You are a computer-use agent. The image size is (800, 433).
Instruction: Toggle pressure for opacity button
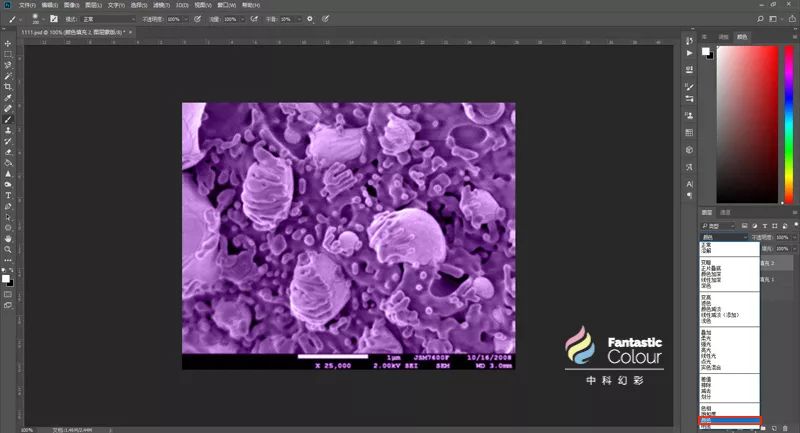[x=197, y=19]
